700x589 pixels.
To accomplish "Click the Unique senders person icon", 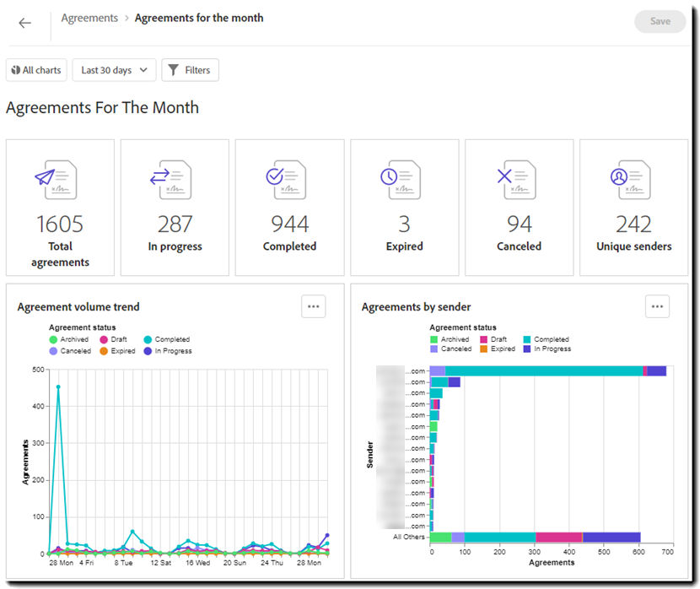I will click(x=630, y=180).
